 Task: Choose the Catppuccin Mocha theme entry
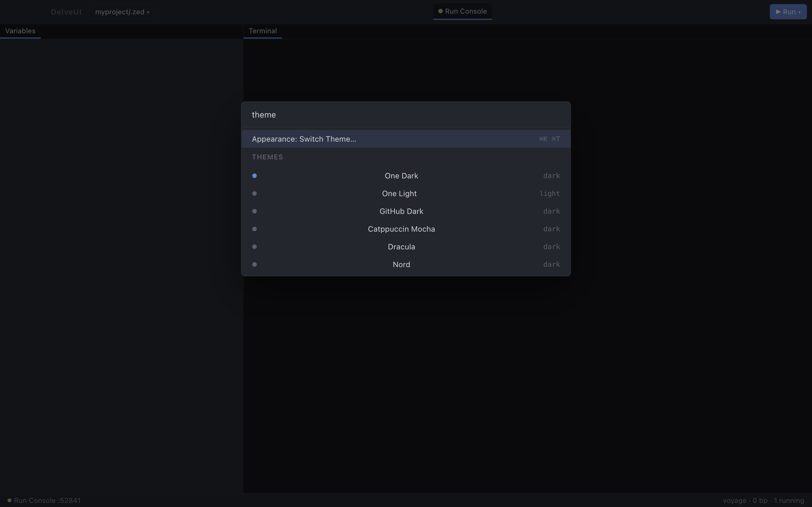401,229
